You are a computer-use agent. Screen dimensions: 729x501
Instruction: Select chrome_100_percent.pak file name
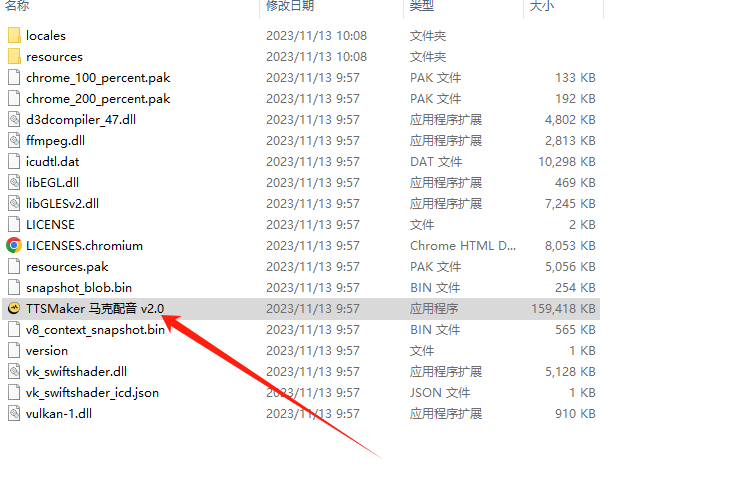coord(98,78)
